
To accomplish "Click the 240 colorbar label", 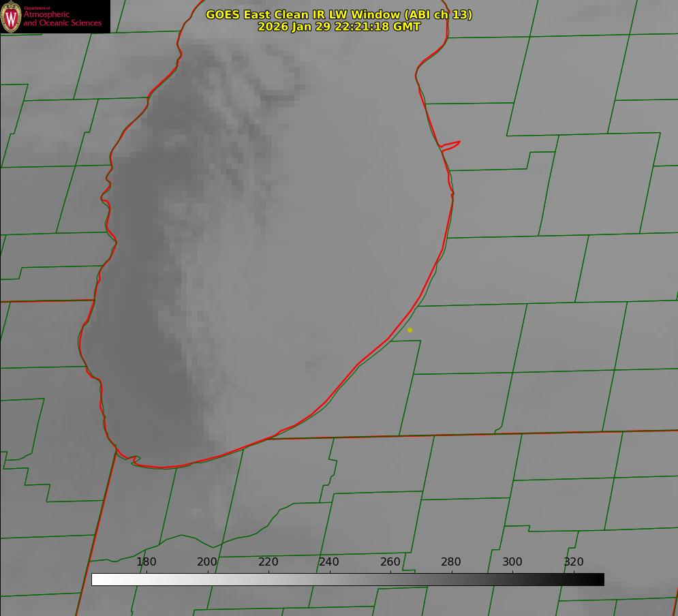I will [329, 561].
